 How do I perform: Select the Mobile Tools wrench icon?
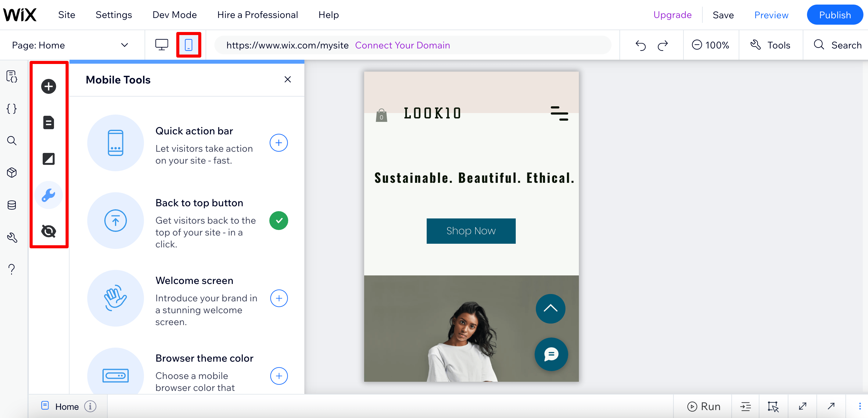(x=48, y=195)
